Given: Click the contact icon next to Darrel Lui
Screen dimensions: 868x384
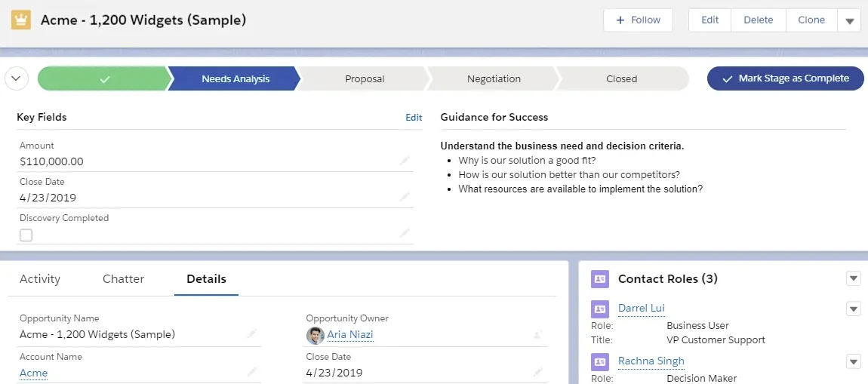Looking at the screenshot, I should (600, 309).
